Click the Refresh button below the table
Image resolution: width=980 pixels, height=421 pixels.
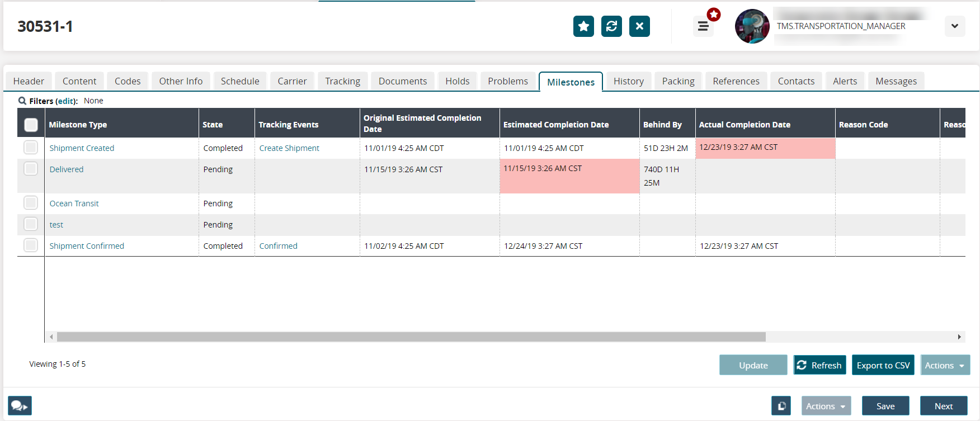click(819, 365)
